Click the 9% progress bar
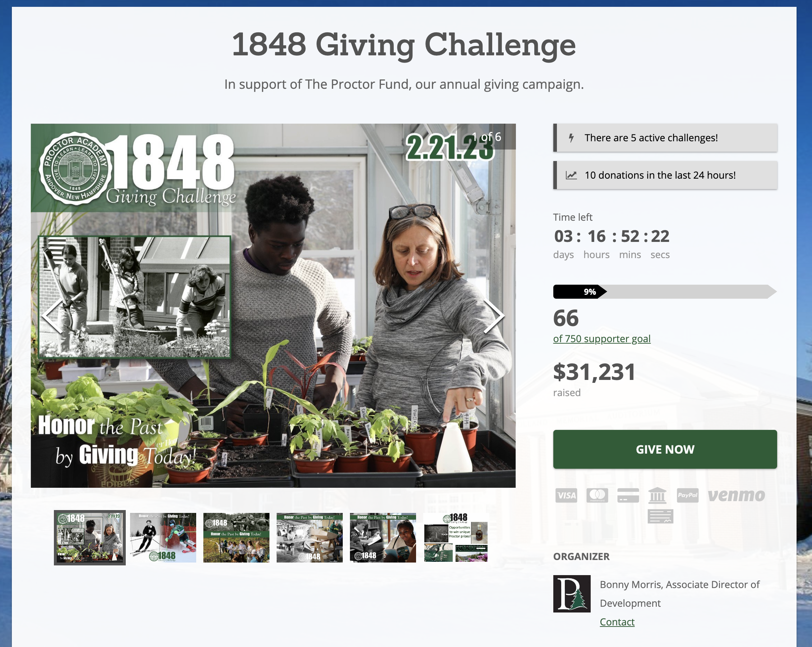The height and width of the screenshot is (647, 812). (665, 292)
